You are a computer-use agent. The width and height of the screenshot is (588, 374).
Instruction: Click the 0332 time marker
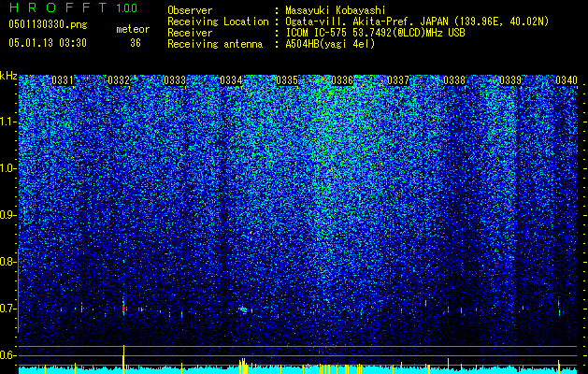point(119,80)
